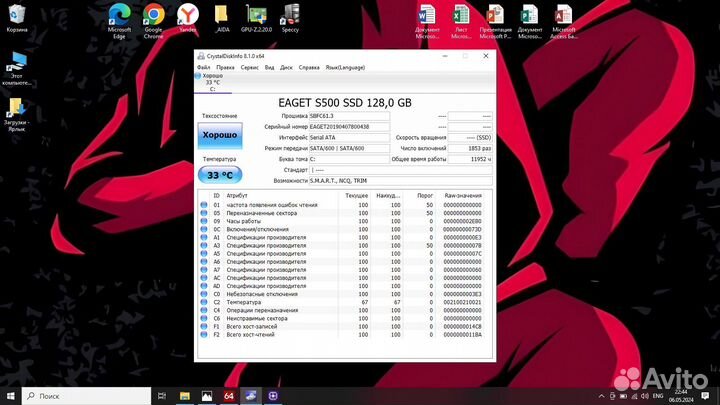Viewport: 720px width, 405px height.
Task: Open the Excel sheet (Лист) desktop icon
Action: [461, 21]
